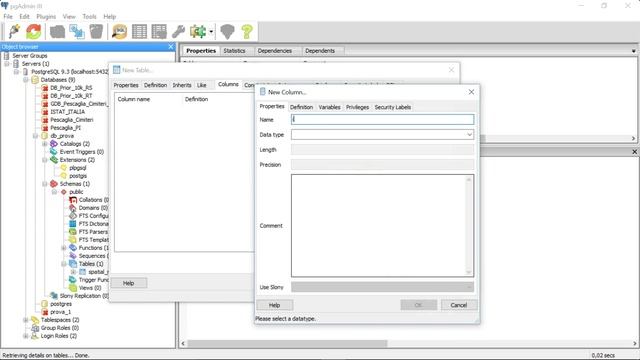Select Columns tab in New Table dialog
The height and width of the screenshot is (360, 640).
[228, 84]
